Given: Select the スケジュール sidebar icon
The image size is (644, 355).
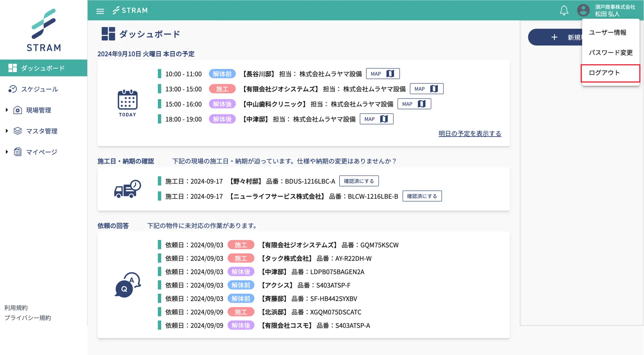Looking at the screenshot, I should (x=12, y=89).
